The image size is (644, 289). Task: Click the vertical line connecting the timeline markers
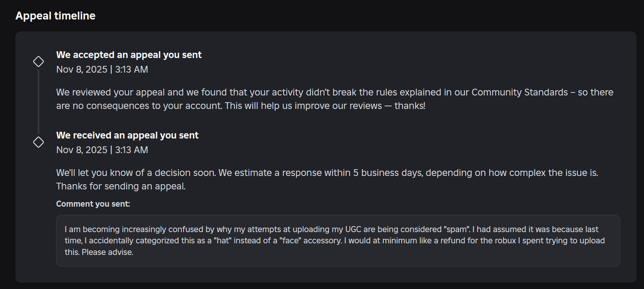pyautogui.click(x=38, y=101)
